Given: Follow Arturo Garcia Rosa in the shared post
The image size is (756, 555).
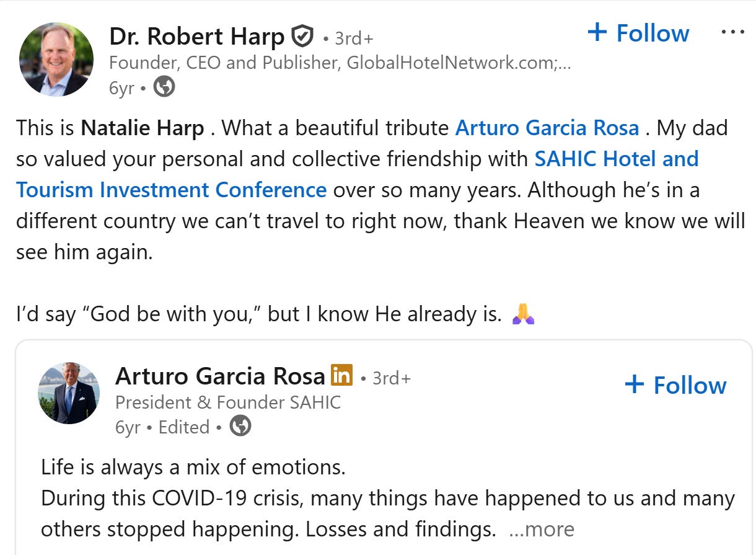Looking at the screenshot, I should tap(675, 385).
